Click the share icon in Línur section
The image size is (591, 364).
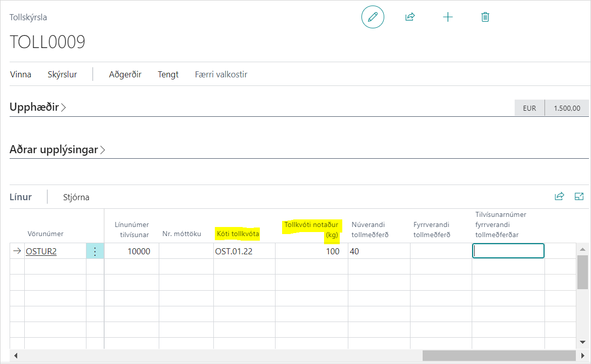(559, 197)
